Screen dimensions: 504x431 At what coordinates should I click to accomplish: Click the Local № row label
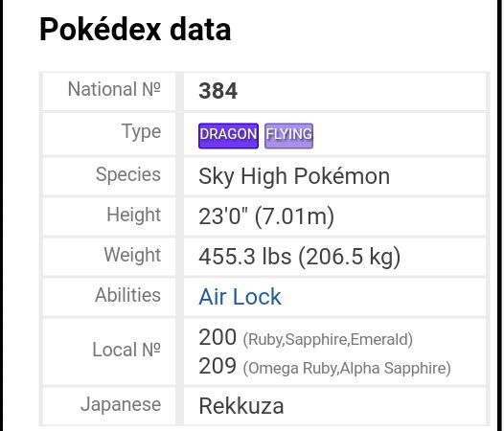126,350
